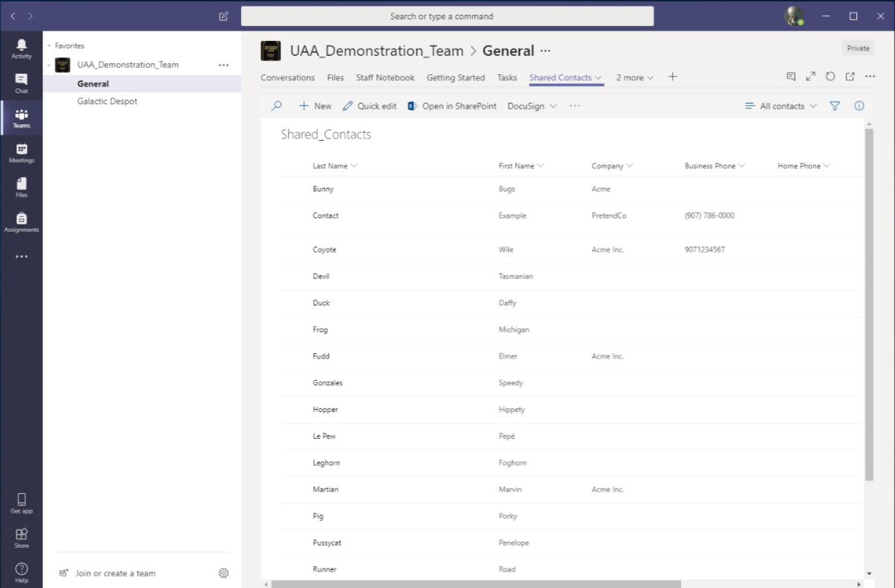The image size is (895, 588).
Task: Select the Galactic Despot channel
Action: 107,101
